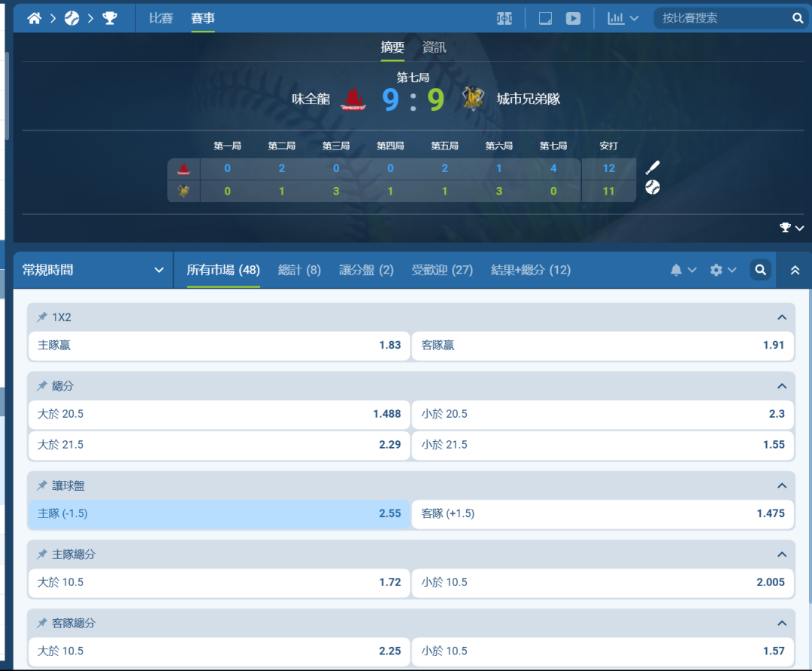
Task: Click the 味全龍 team name
Action: (311, 99)
